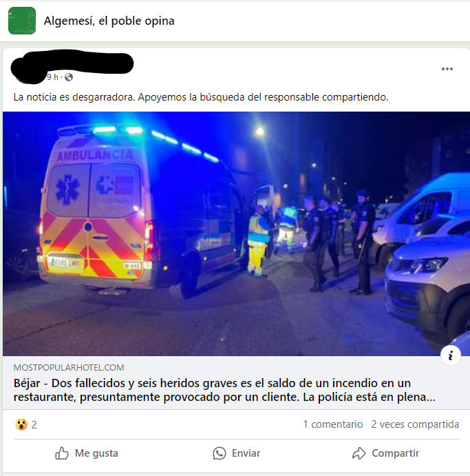Open the three-dot post options menu
The image size is (470, 476).
click(447, 69)
